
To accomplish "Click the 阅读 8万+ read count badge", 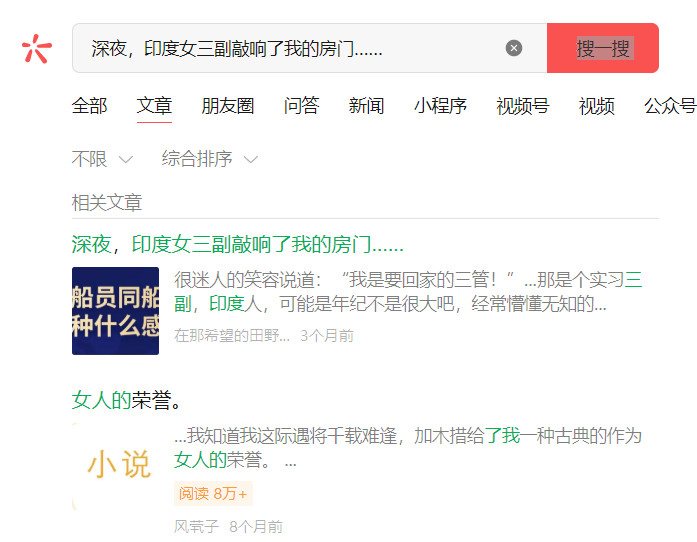I will 213,494.
